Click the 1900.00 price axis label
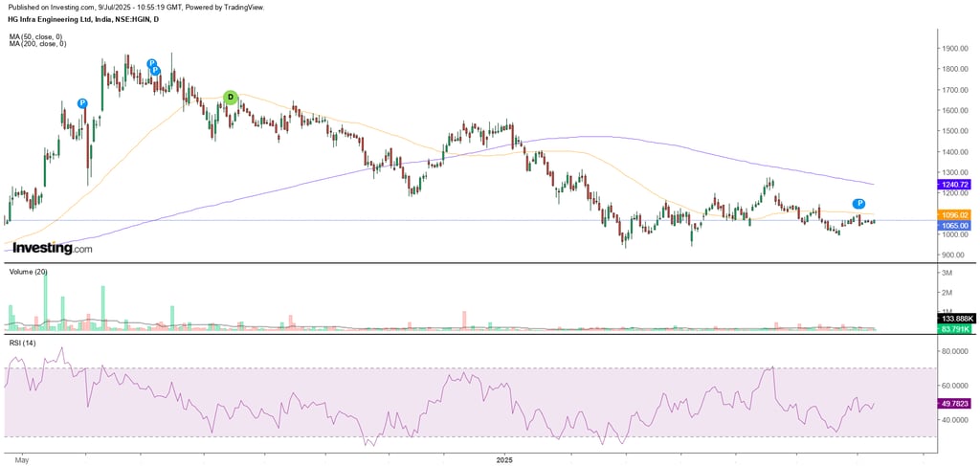 coord(956,49)
